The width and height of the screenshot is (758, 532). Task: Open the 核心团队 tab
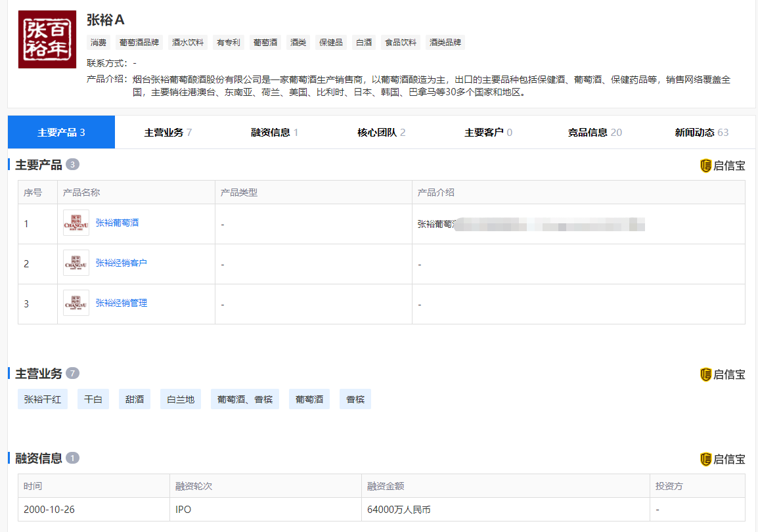pos(382,132)
